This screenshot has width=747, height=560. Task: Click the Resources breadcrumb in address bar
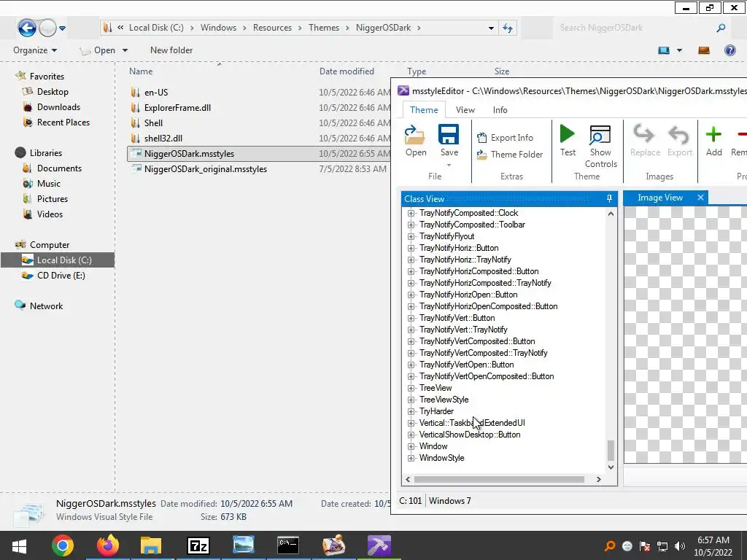coord(272,28)
